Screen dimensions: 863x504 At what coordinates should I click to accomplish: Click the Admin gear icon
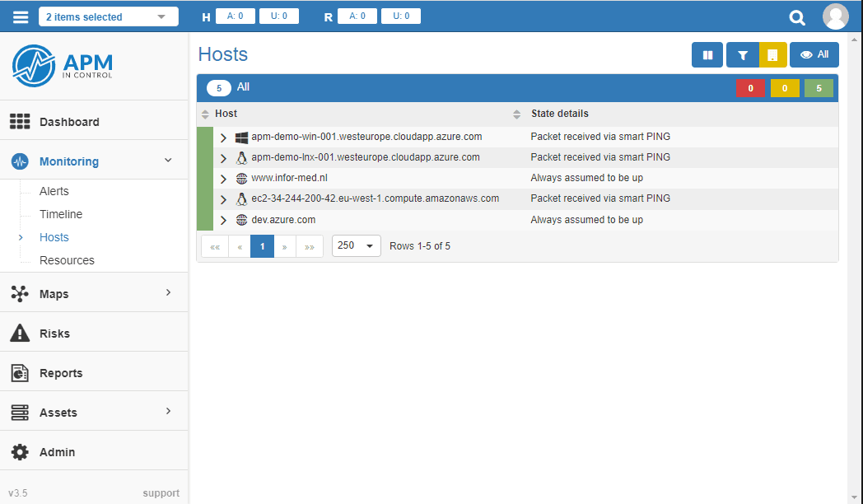(x=20, y=452)
